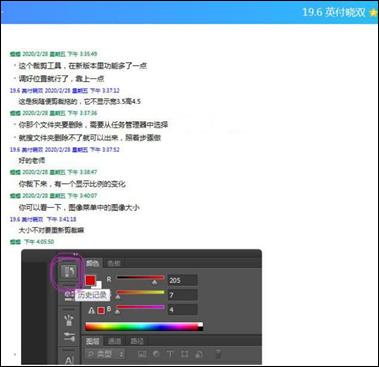Collapse the docked panel icons via double arrows

[75, 254]
